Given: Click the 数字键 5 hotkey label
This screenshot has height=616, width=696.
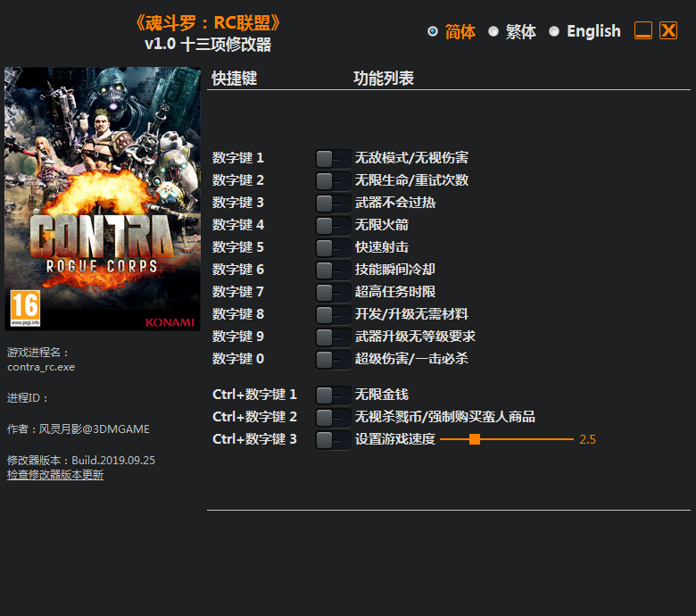Looking at the screenshot, I should (238, 247).
